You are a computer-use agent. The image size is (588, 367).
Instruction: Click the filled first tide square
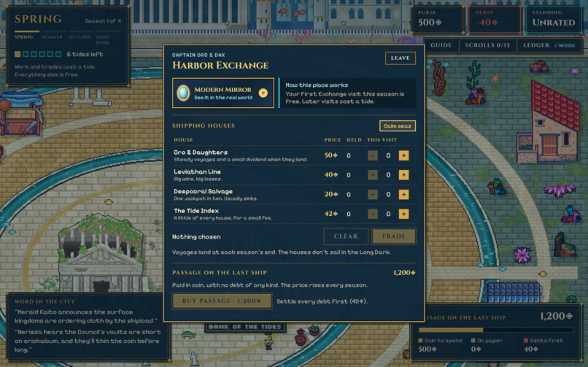(x=18, y=54)
